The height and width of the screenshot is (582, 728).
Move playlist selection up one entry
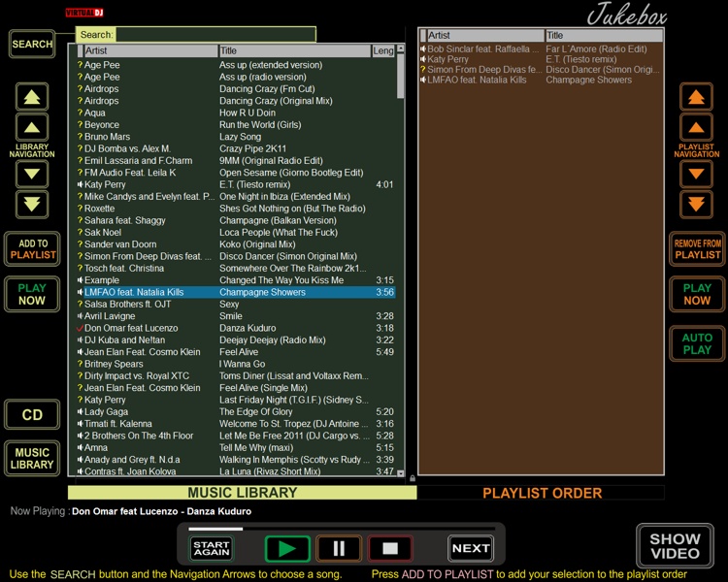[x=696, y=127]
